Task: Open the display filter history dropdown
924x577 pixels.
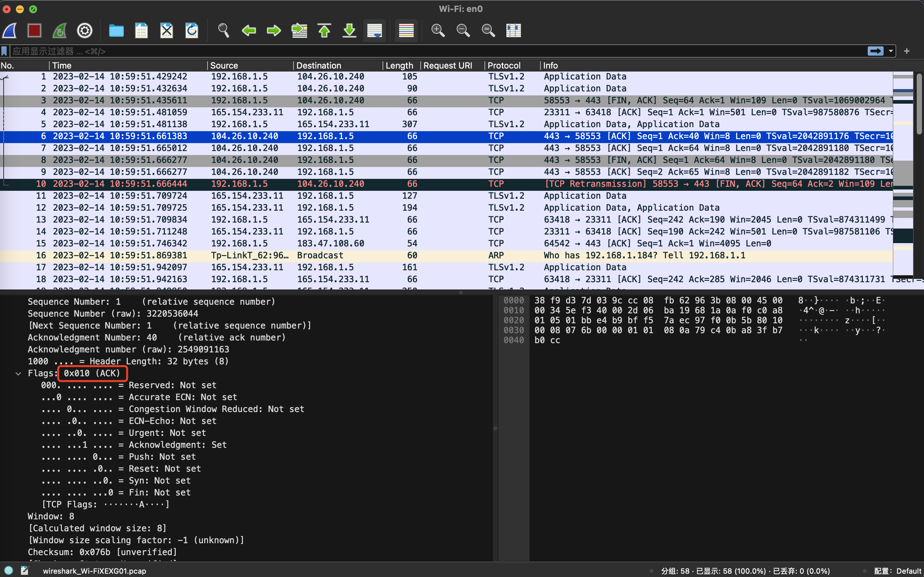Action: pyautogui.click(x=891, y=51)
